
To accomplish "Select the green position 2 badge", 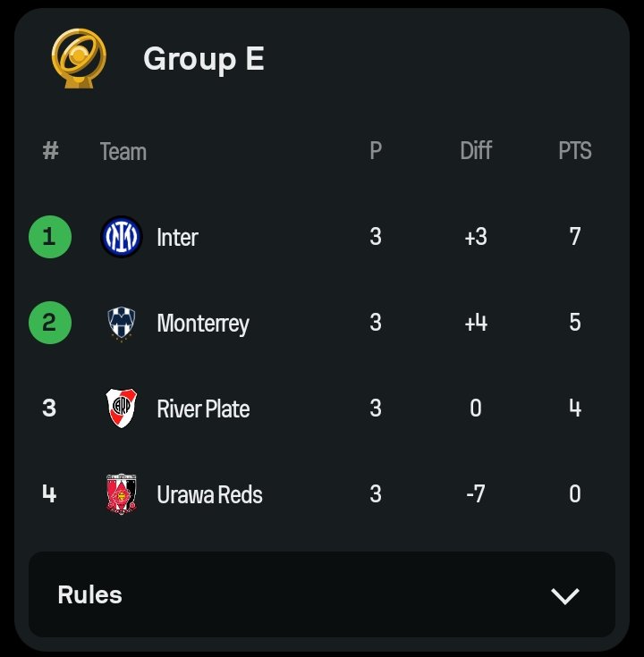I will tap(50, 323).
